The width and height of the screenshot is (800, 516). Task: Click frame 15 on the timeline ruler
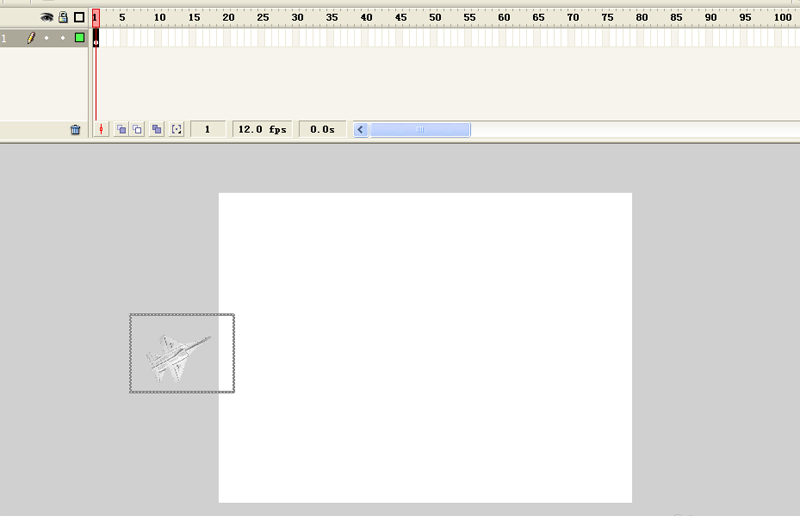194,17
